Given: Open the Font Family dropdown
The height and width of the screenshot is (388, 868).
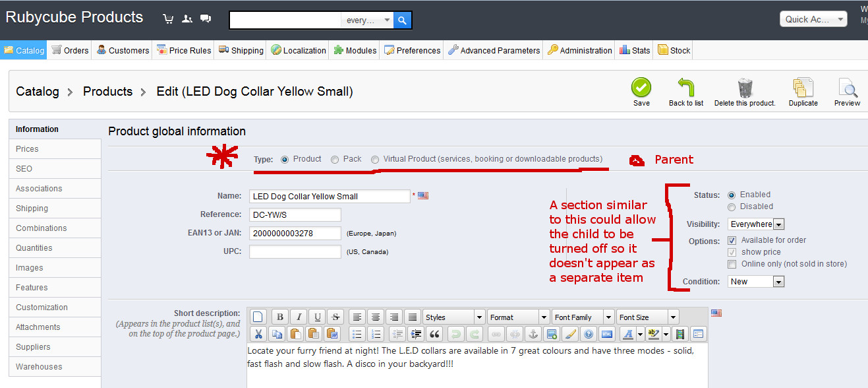Looking at the screenshot, I should point(583,317).
